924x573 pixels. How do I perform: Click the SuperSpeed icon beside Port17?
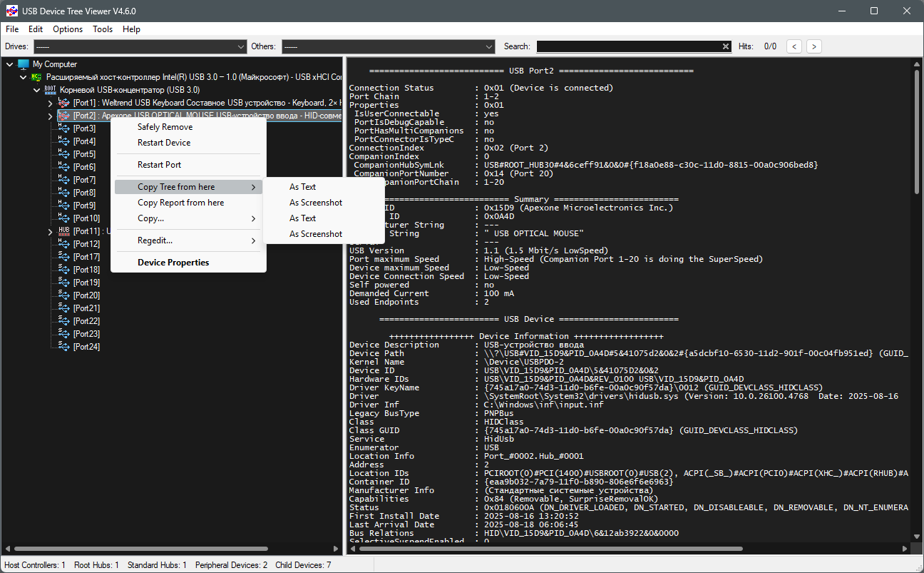(x=63, y=257)
